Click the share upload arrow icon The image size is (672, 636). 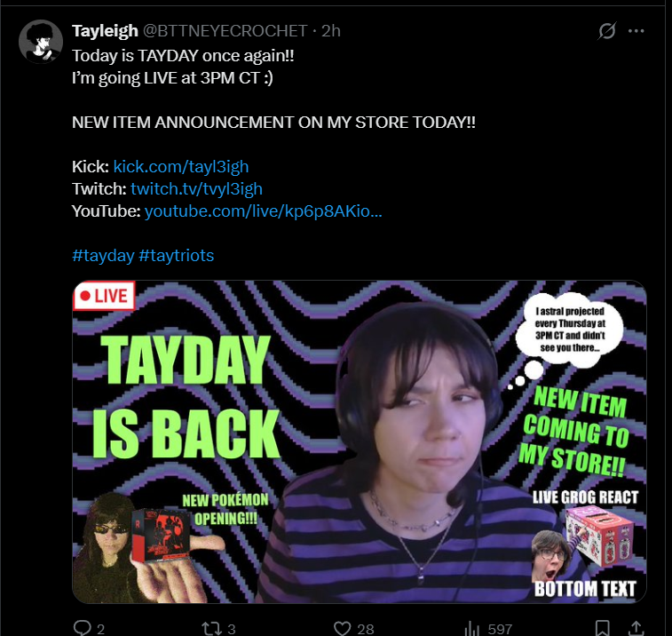636,628
